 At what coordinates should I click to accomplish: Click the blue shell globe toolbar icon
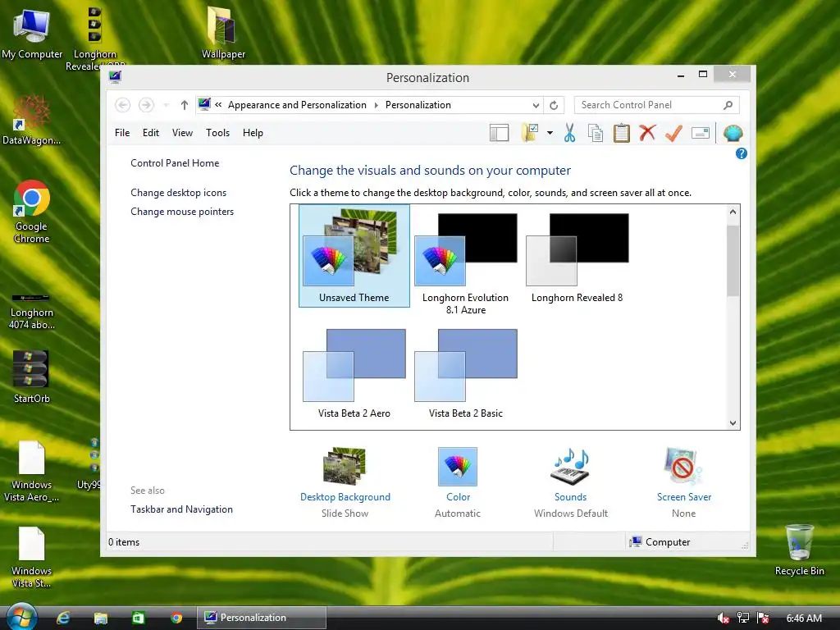(x=733, y=133)
